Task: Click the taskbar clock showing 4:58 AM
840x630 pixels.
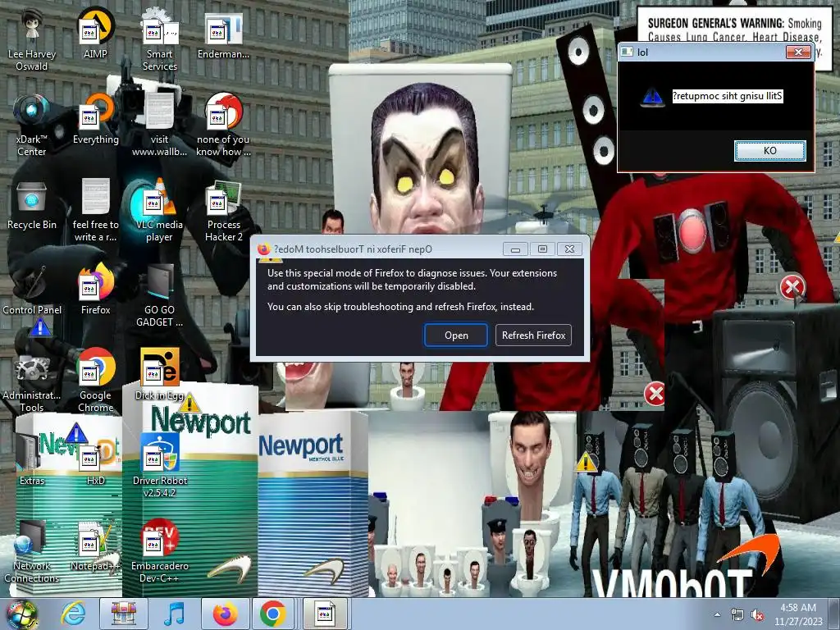Action: (798, 614)
